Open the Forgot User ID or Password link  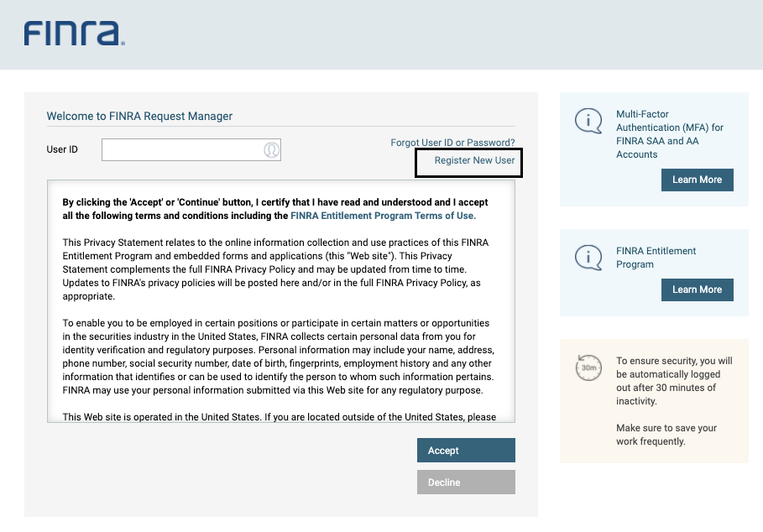click(x=452, y=143)
